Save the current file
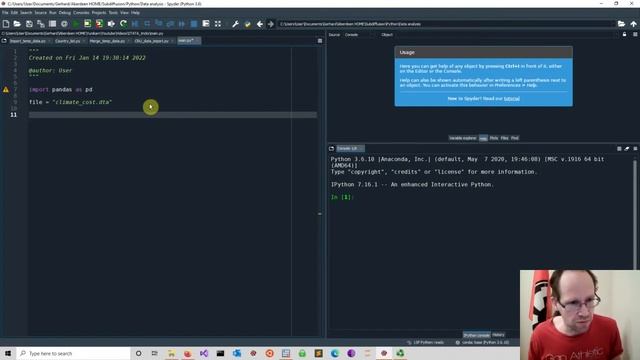 pos(29,24)
